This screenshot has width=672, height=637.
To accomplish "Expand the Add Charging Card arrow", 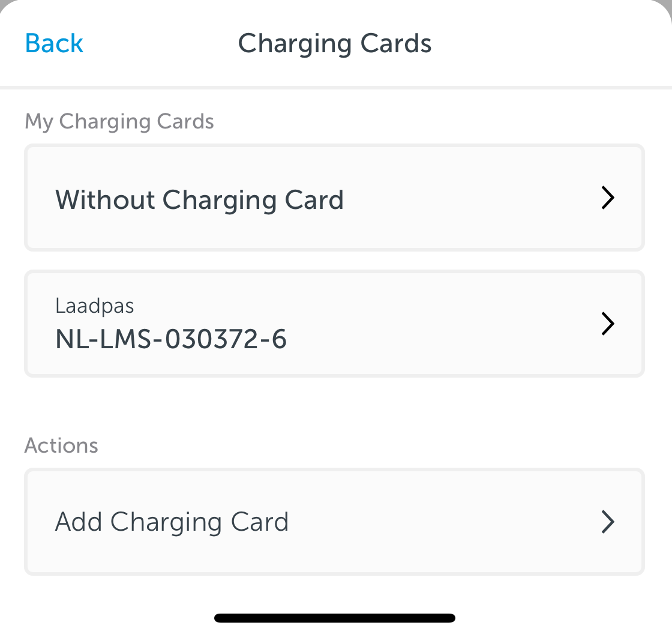I will [608, 522].
